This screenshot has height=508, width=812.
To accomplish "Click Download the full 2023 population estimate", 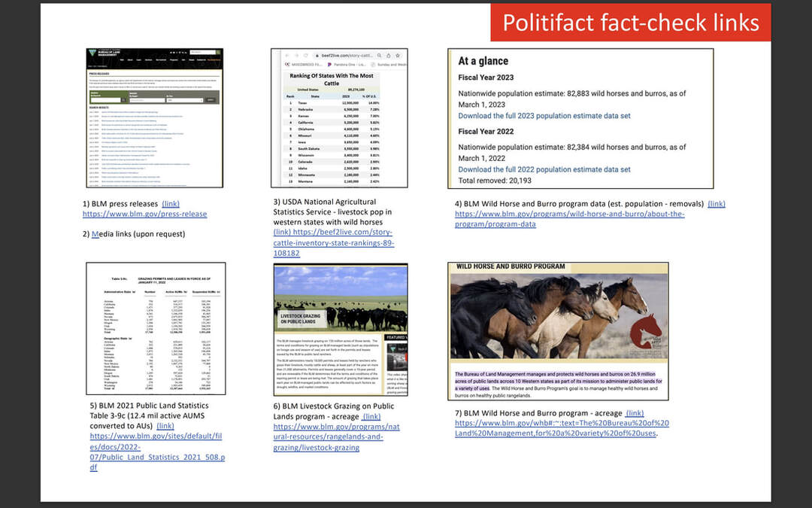I will 544,116.
